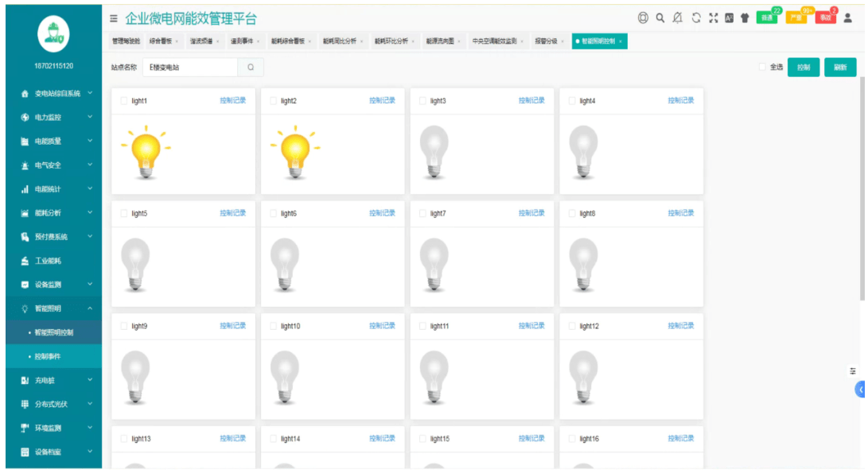The width and height of the screenshot is (868, 473).
Task: Click the lit bulb image of light2
Action: [296, 152]
